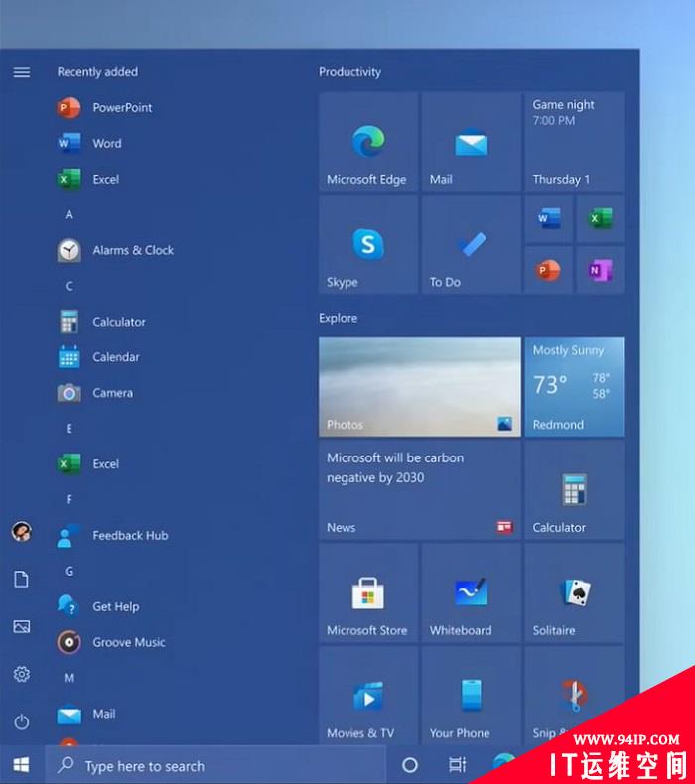Launch the Your Phone tile
This screenshot has height=784, width=695.
pos(471,697)
